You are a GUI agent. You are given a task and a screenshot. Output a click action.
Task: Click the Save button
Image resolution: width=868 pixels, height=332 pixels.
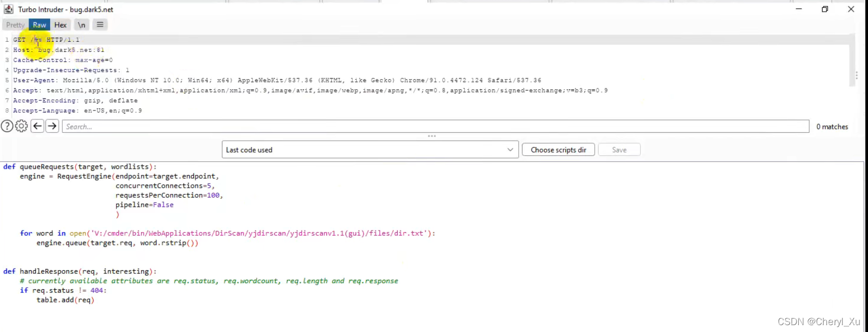click(x=619, y=150)
